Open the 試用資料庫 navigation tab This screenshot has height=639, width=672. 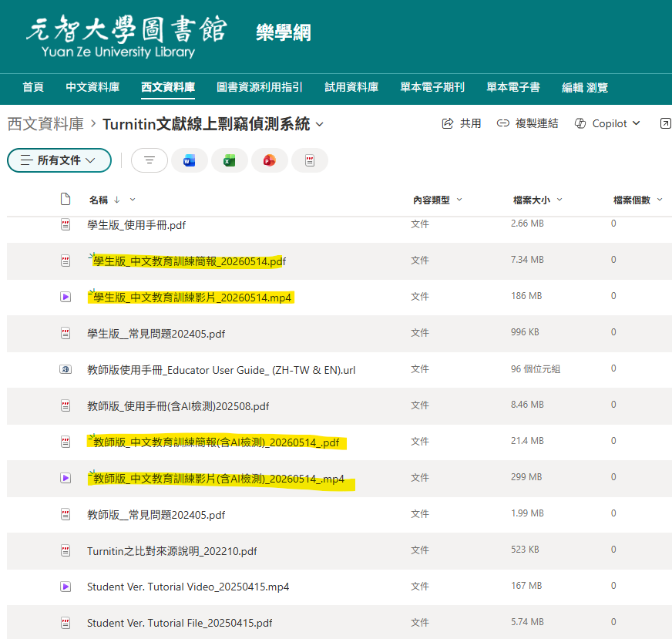click(x=351, y=87)
